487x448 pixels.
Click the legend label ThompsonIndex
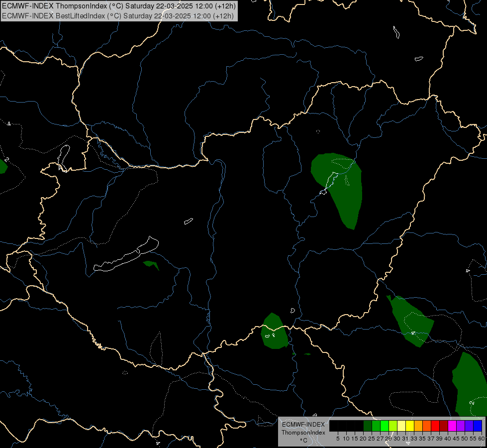[x=303, y=433]
